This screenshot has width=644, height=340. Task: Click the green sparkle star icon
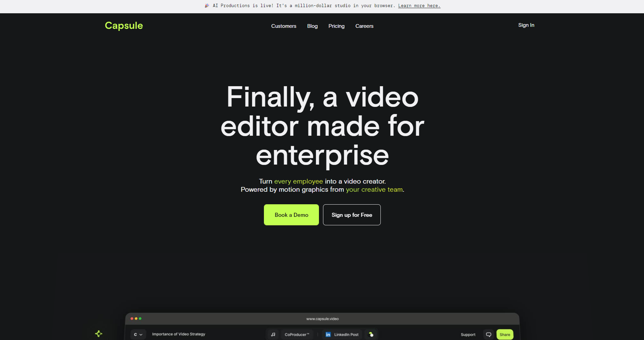[x=99, y=334]
